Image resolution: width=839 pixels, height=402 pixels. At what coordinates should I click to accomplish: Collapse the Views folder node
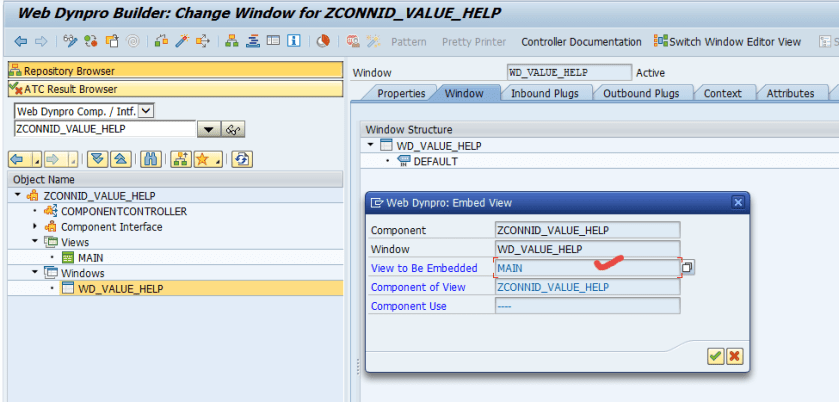coord(35,242)
